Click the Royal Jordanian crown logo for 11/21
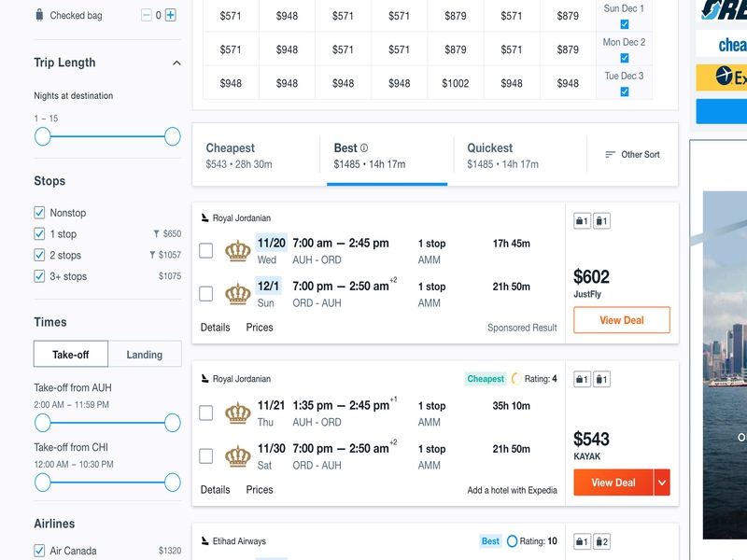Image resolution: width=747 pixels, height=560 pixels. [x=238, y=413]
